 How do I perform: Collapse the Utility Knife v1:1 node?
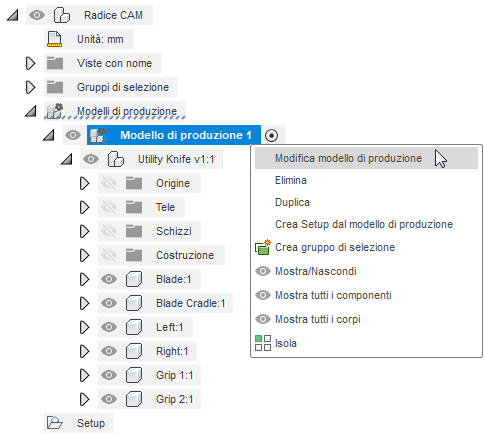point(67,159)
